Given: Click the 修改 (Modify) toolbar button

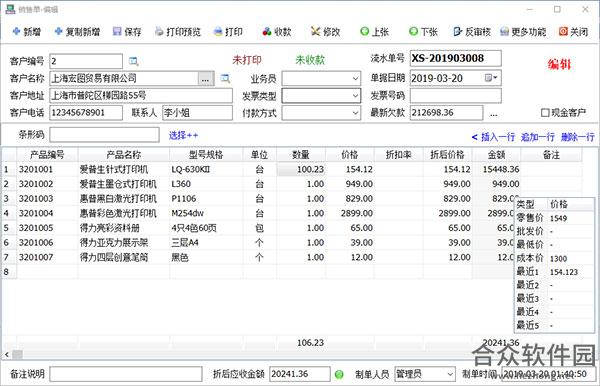Looking at the screenshot, I should 325,32.
